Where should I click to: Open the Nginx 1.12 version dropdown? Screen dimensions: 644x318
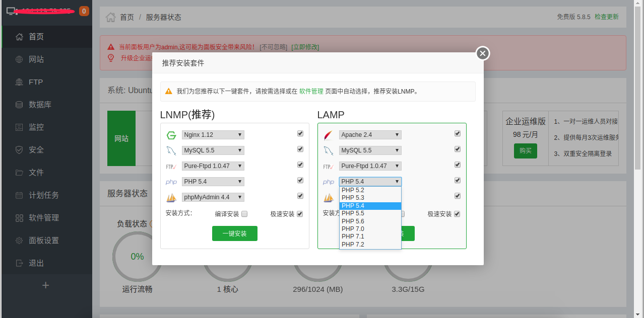point(213,135)
